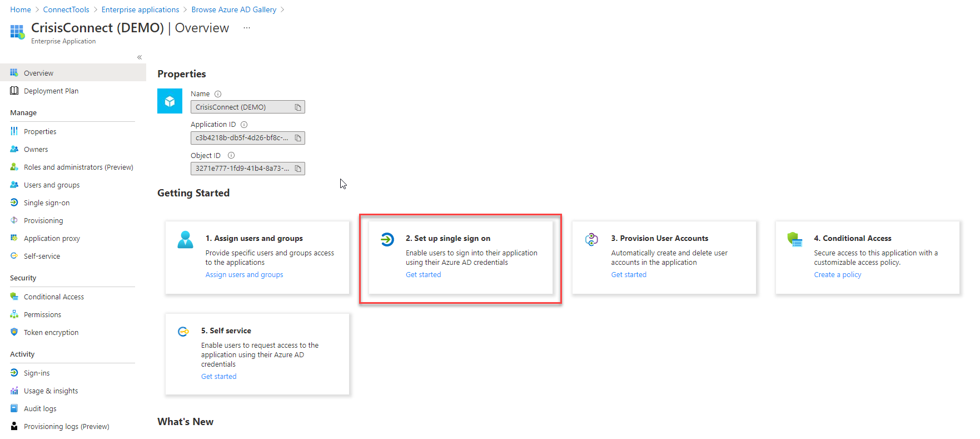Screen dimensions: 980x439
Task: Click the Roles and administrators icon
Action: (14, 167)
